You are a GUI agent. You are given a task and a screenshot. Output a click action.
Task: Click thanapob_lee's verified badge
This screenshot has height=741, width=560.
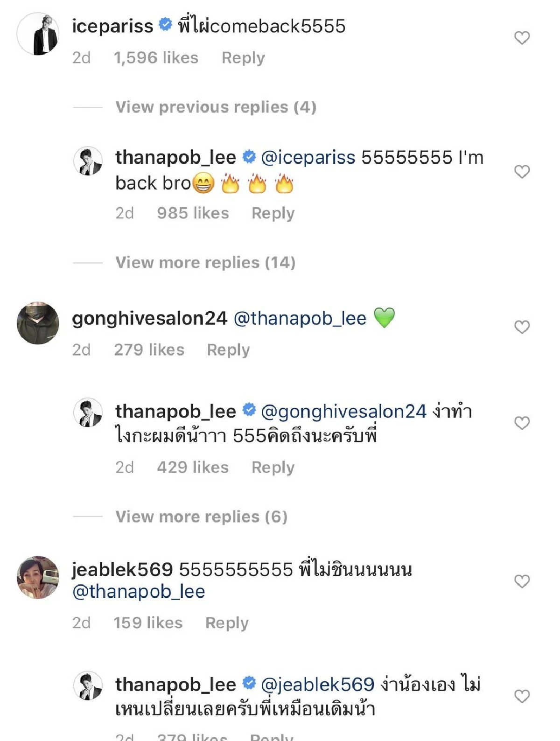[249, 157]
